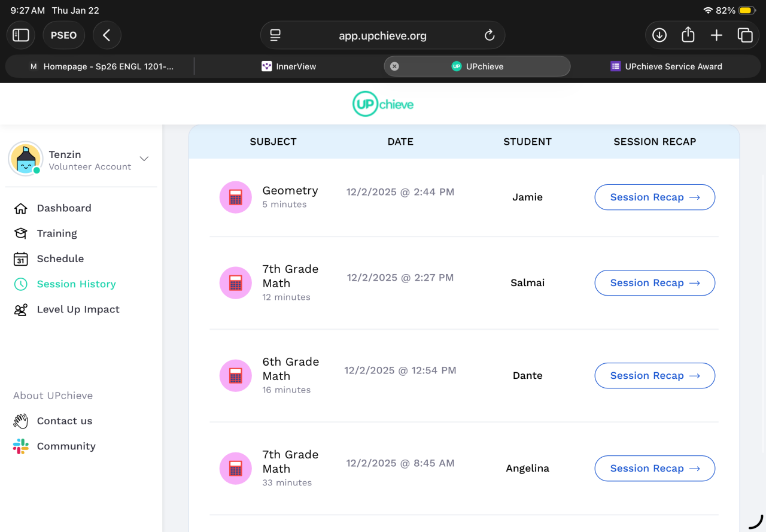Switch to Homepage - Sp26 ENGL 1201 tab
This screenshot has width=766, height=532.
pyautogui.click(x=101, y=66)
